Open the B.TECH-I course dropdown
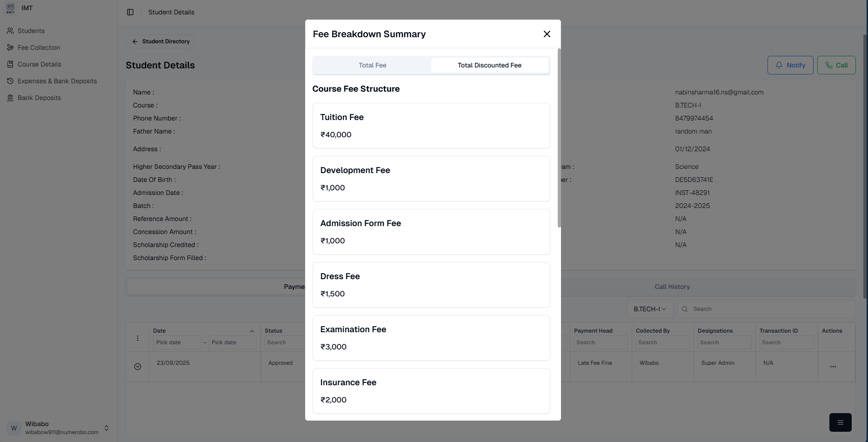Viewport: 868px width, 442px height. 649,309
